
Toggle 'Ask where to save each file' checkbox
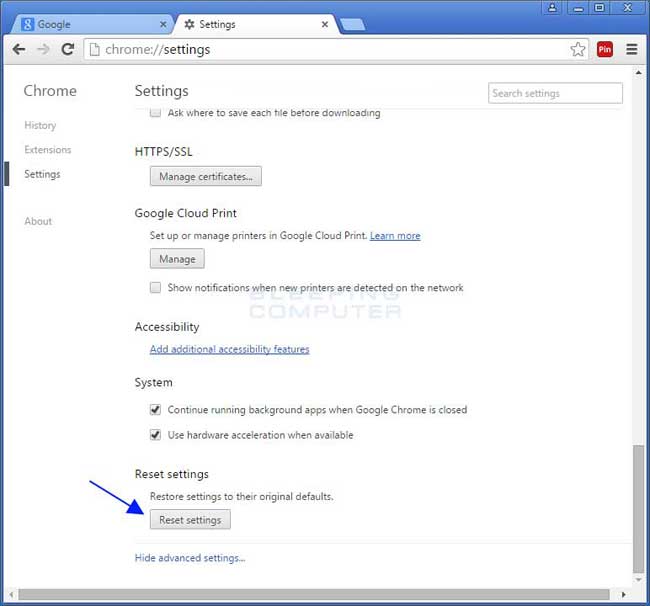pyautogui.click(x=155, y=113)
